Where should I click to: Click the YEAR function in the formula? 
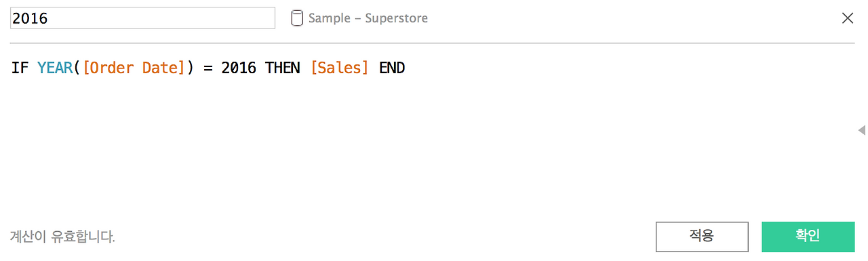point(55,68)
